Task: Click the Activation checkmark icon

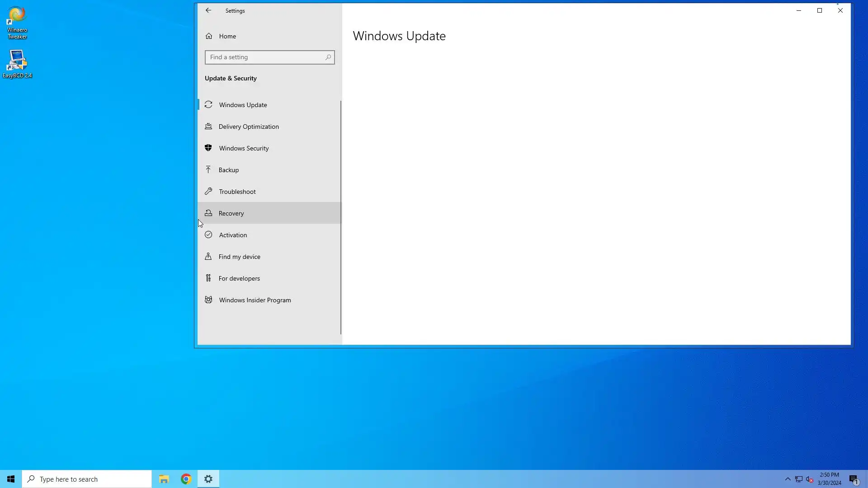Action: (x=208, y=235)
